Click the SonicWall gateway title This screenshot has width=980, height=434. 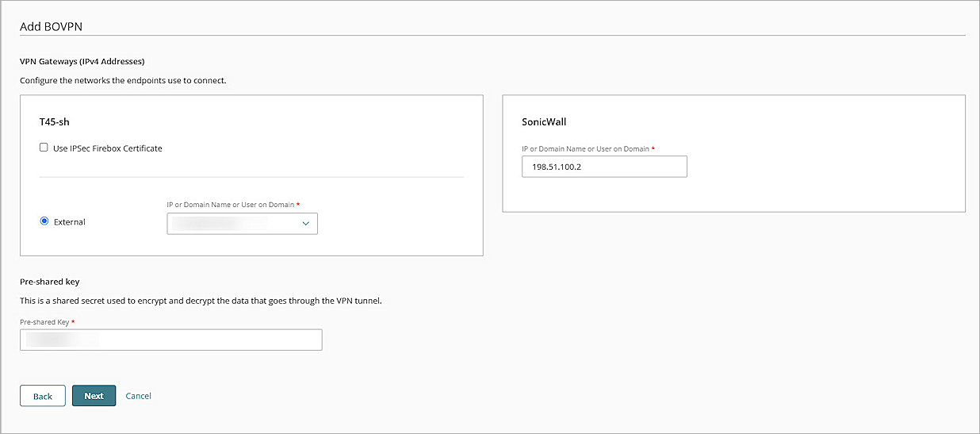(544, 122)
